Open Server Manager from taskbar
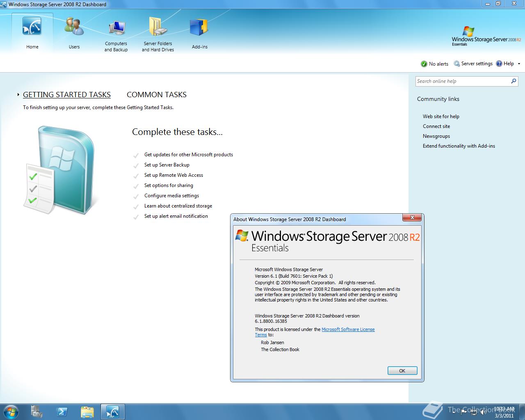This screenshot has width=525, height=420. (x=37, y=412)
